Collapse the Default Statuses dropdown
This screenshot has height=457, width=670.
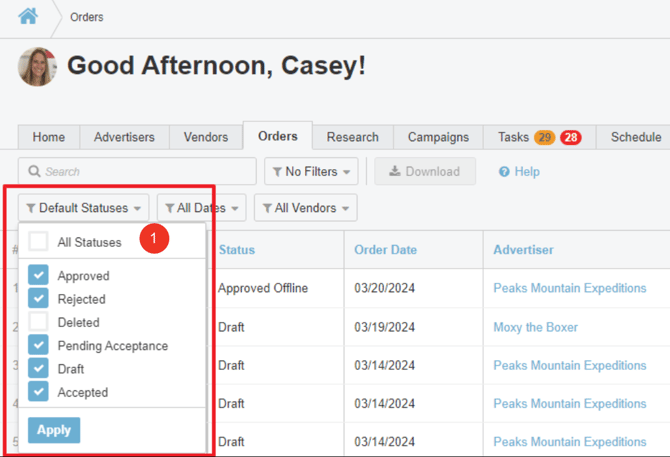click(x=84, y=208)
